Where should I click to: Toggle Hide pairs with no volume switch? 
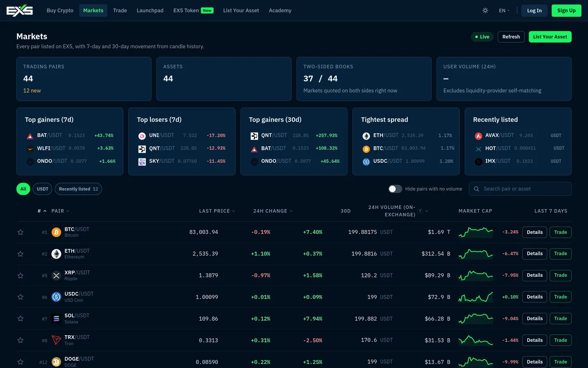click(x=395, y=189)
